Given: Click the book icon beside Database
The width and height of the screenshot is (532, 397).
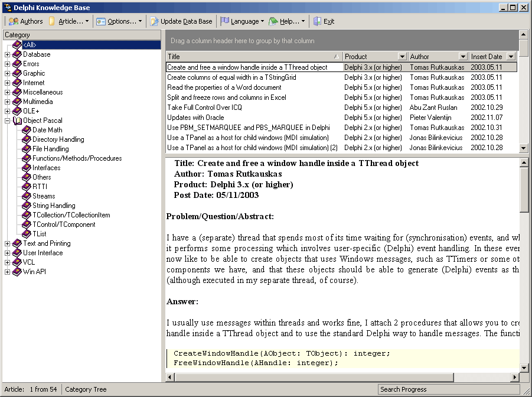Looking at the screenshot, I should [17, 54].
